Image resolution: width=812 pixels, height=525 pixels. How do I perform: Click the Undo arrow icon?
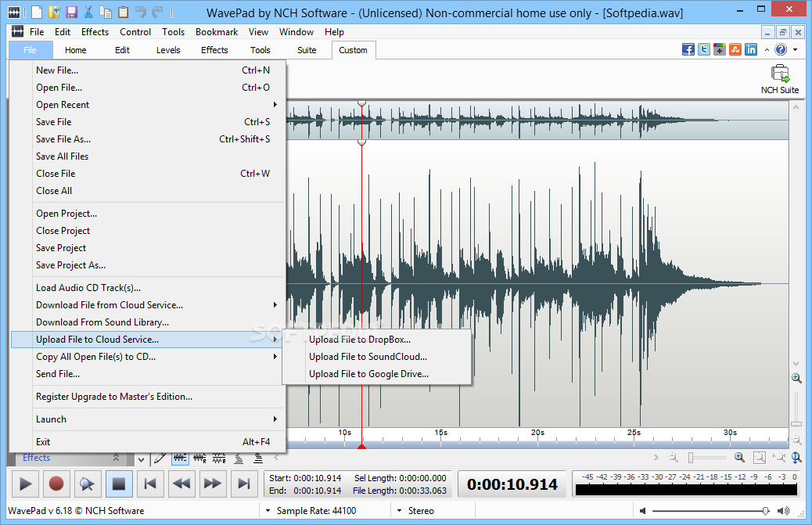point(140,12)
